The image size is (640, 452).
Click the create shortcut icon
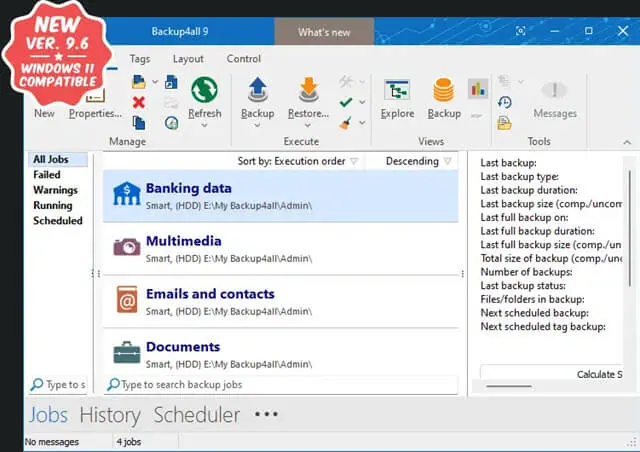click(x=171, y=82)
